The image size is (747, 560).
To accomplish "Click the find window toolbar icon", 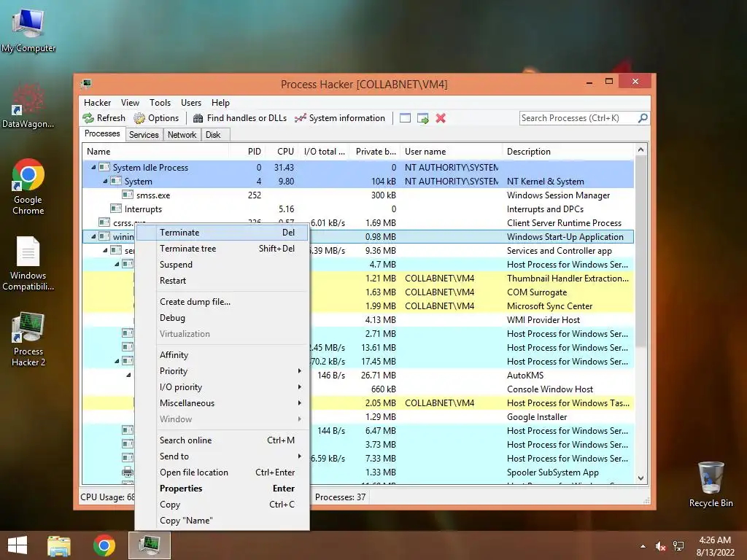I will click(x=405, y=118).
